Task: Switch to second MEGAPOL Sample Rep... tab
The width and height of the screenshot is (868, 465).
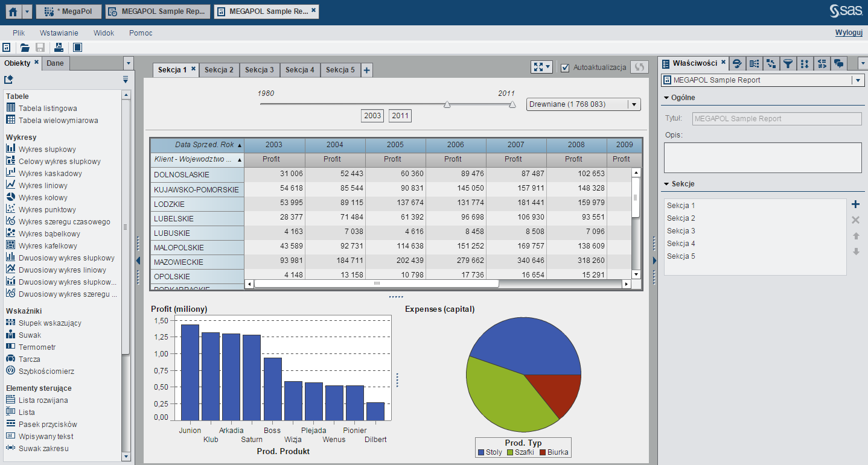Action: click(158, 11)
